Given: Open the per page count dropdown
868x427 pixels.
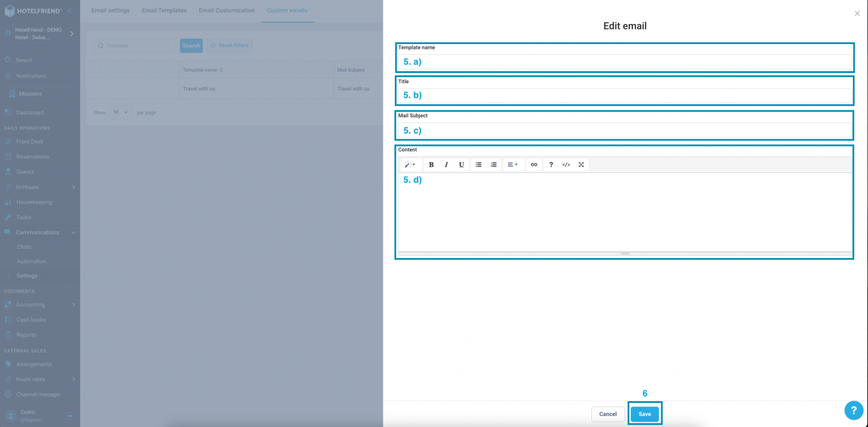Looking at the screenshot, I should click(x=121, y=112).
